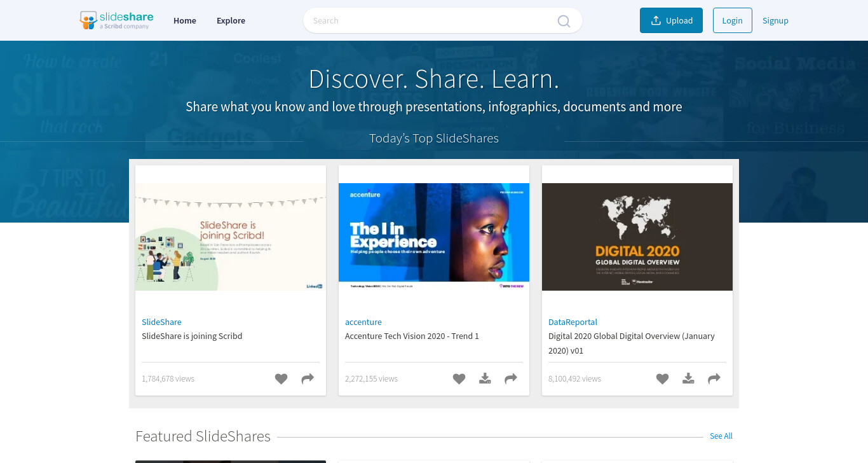Open the SlideShare is joining Scribd thumbnail

(x=231, y=237)
